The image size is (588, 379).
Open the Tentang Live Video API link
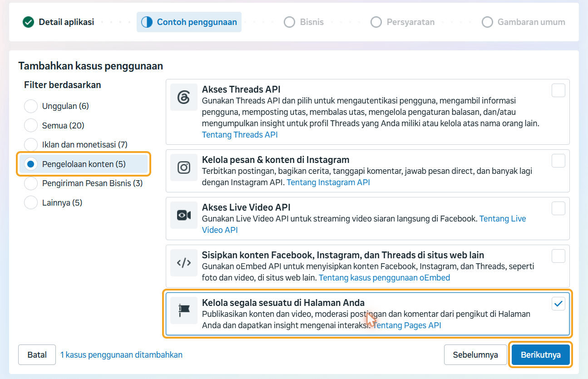(364, 224)
